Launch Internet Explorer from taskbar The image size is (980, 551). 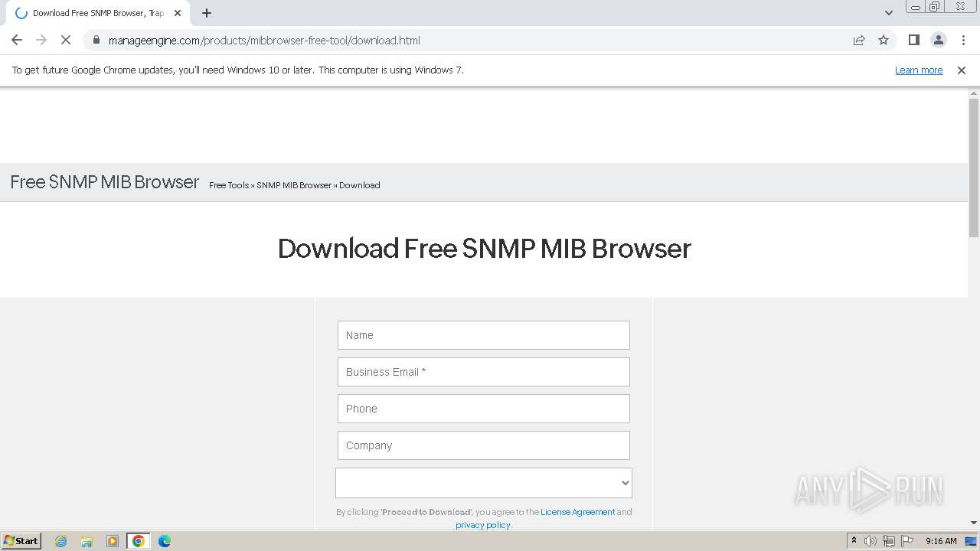(x=61, y=541)
